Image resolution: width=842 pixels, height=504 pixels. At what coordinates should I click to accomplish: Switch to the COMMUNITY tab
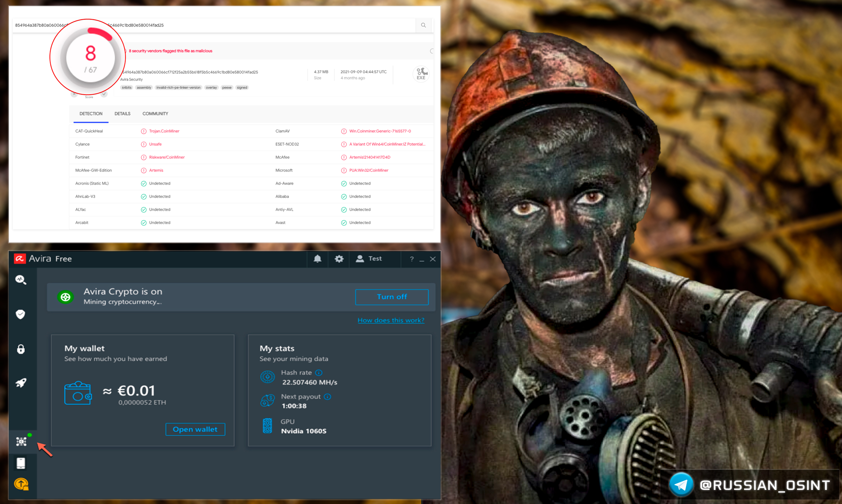(155, 114)
